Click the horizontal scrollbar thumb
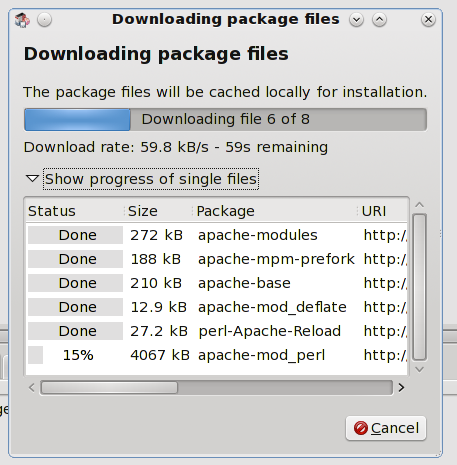The width and height of the screenshot is (457, 465). 109,388
